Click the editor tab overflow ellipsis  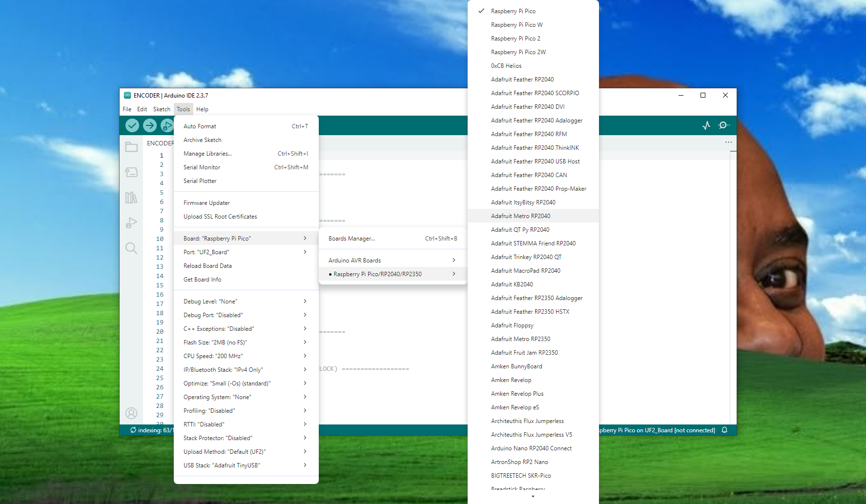click(728, 142)
